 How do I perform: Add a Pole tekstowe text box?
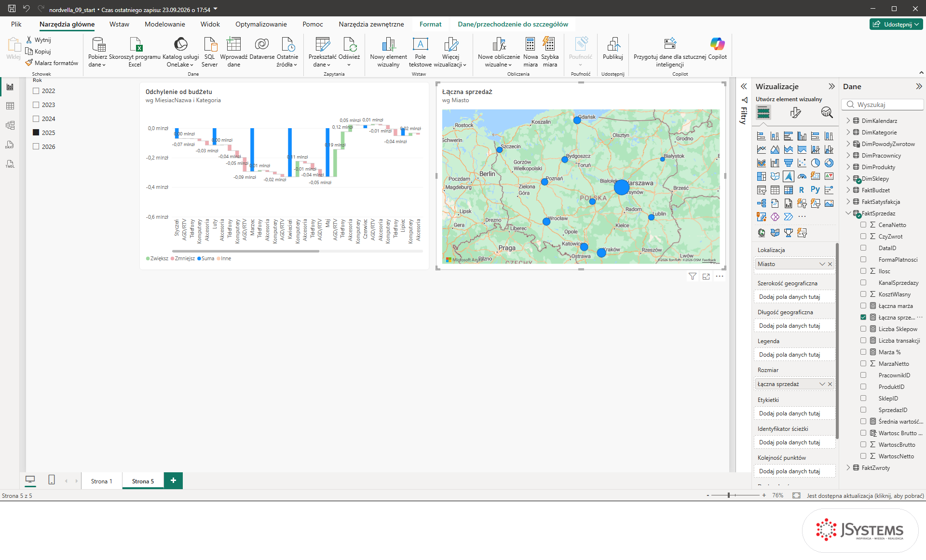pyautogui.click(x=420, y=52)
